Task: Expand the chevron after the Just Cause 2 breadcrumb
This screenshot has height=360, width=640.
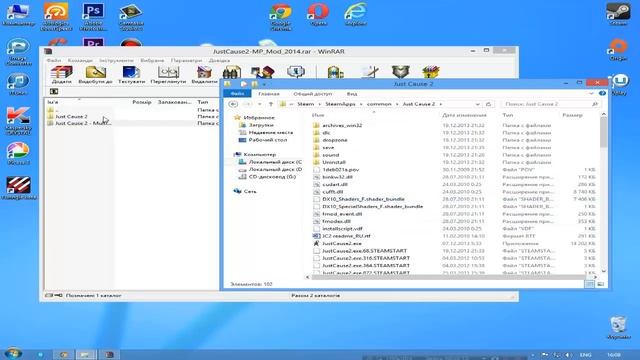Action: coord(440,104)
